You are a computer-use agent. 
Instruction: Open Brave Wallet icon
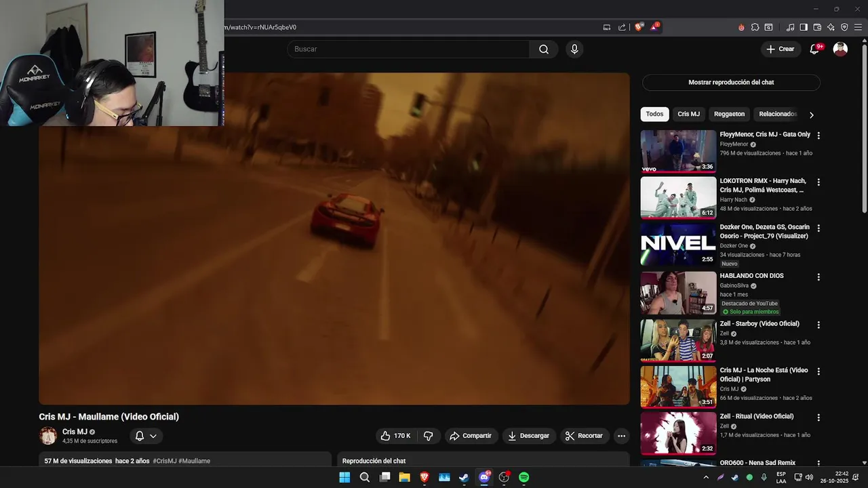[x=817, y=27]
